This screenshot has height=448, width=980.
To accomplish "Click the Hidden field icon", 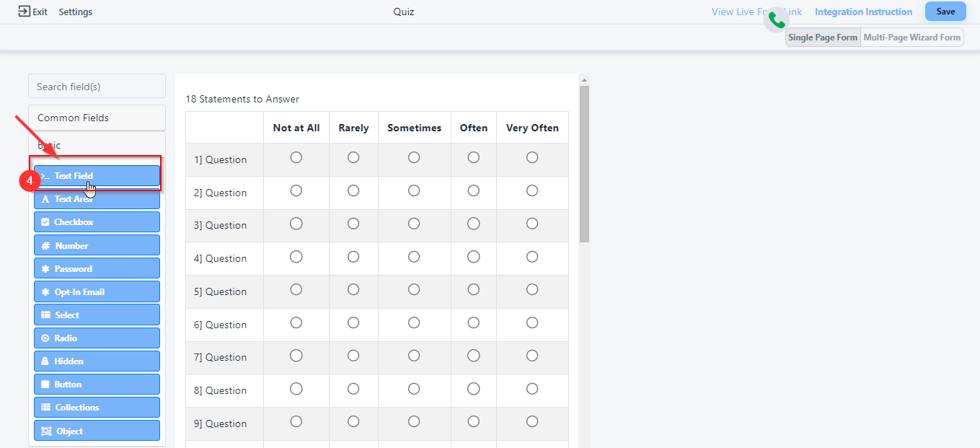I will click(x=45, y=361).
